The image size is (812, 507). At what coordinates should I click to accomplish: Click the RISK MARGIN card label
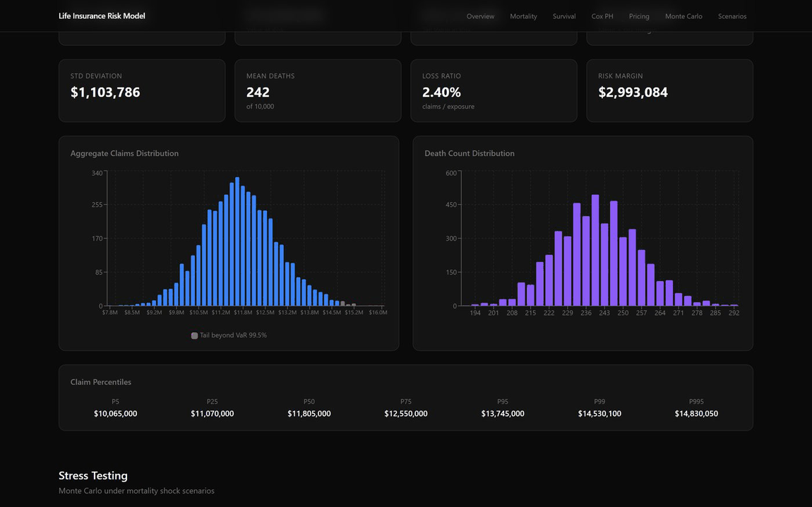tap(621, 76)
